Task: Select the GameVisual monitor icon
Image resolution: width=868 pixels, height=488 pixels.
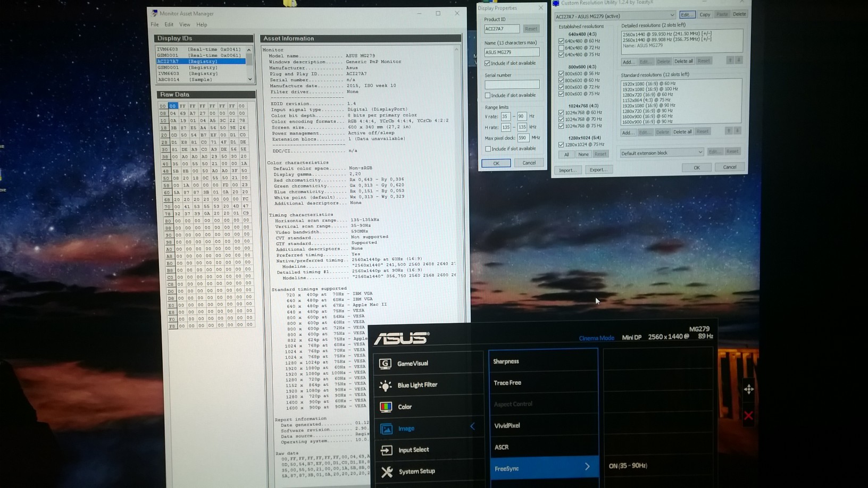Action: tap(385, 364)
